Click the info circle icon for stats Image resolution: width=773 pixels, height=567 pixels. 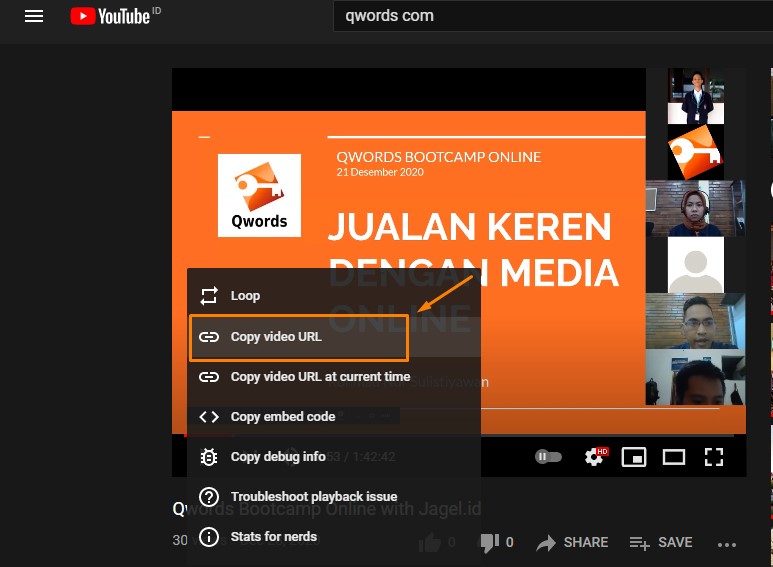(209, 536)
